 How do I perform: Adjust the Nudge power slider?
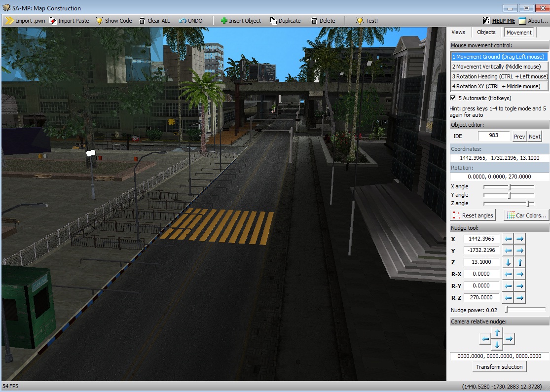[x=525, y=310]
